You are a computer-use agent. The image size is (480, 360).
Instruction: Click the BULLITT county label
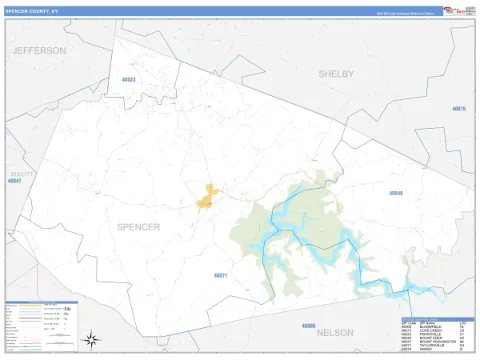[22, 174]
